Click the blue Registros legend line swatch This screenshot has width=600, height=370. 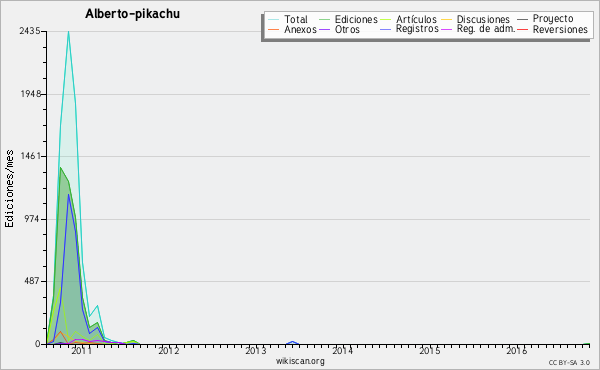coord(385,29)
